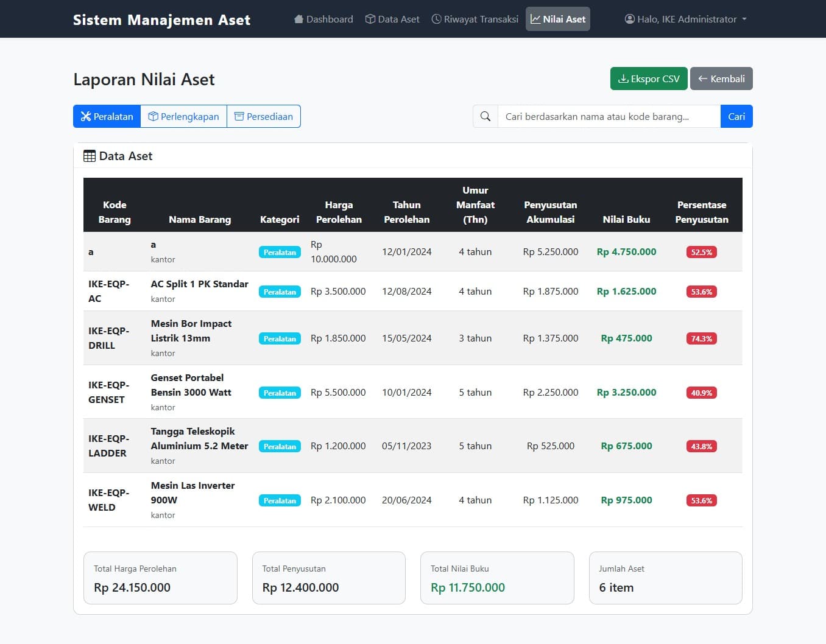Click the Jumlah Aset 6 item value

(616, 587)
